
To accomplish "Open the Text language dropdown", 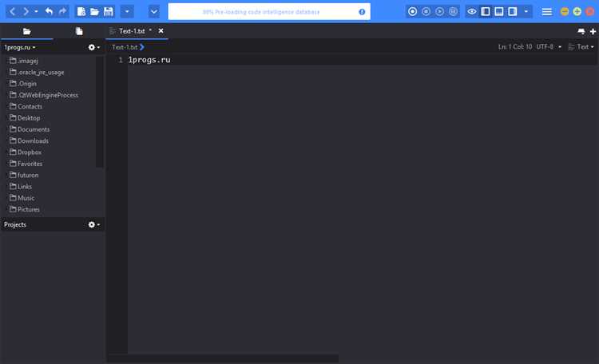I will (581, 46).
